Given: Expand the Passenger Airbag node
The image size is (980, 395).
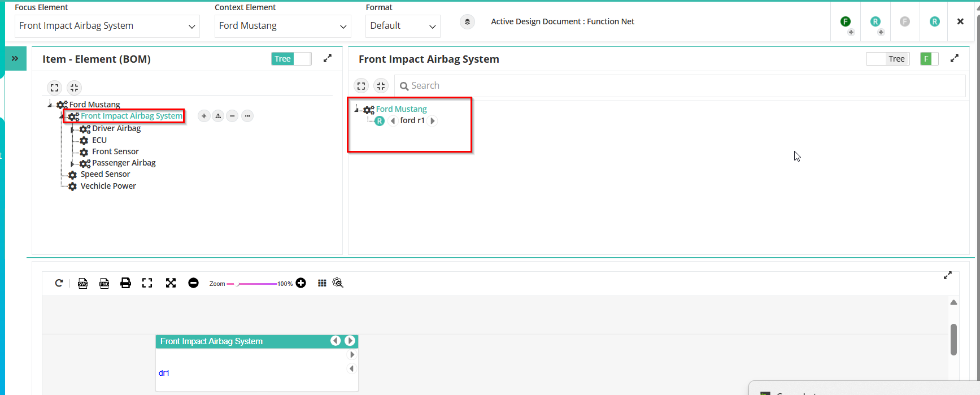Looking at the screenshot, I should [72, 164].
